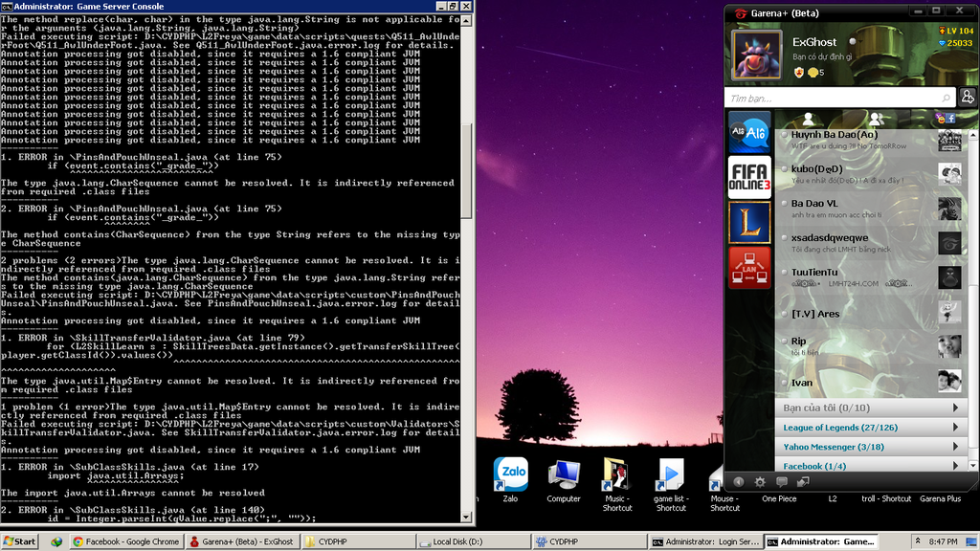Switch to the groups tab

[x=875, y=119]
